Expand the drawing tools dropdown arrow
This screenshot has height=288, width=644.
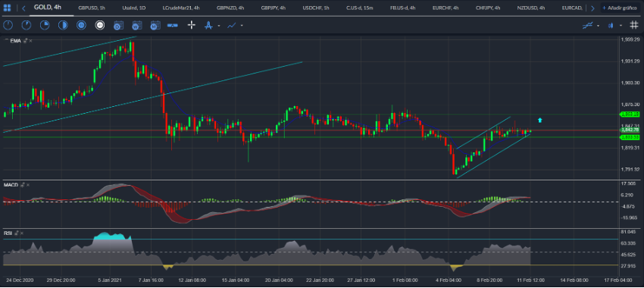[219, 26]
